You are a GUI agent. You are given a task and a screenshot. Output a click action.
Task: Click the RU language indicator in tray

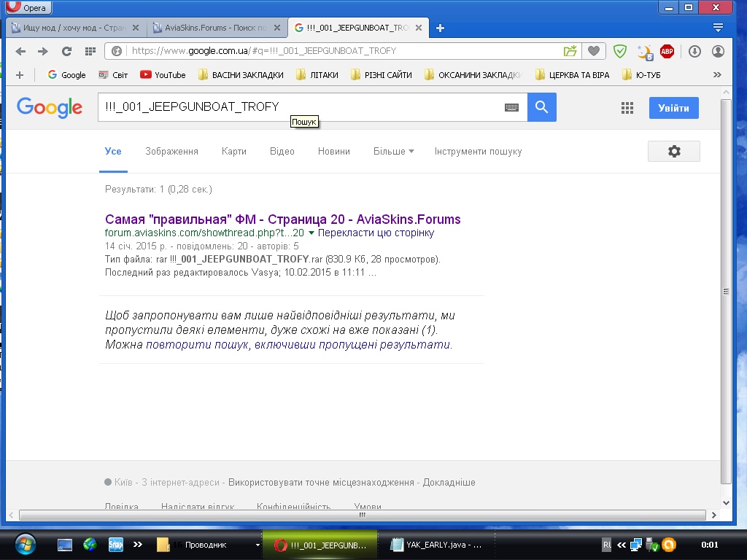[x=606, y=545]
